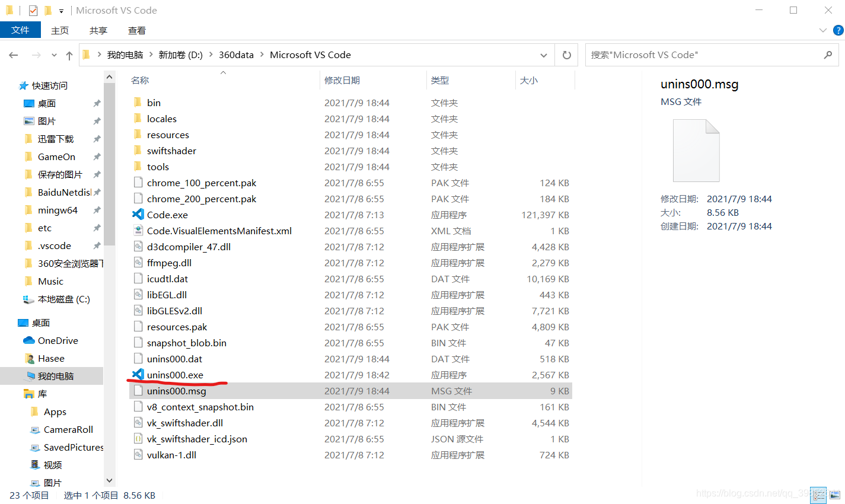Expand the ribbon with the chevron
The image size is (845, 504).
822,30
